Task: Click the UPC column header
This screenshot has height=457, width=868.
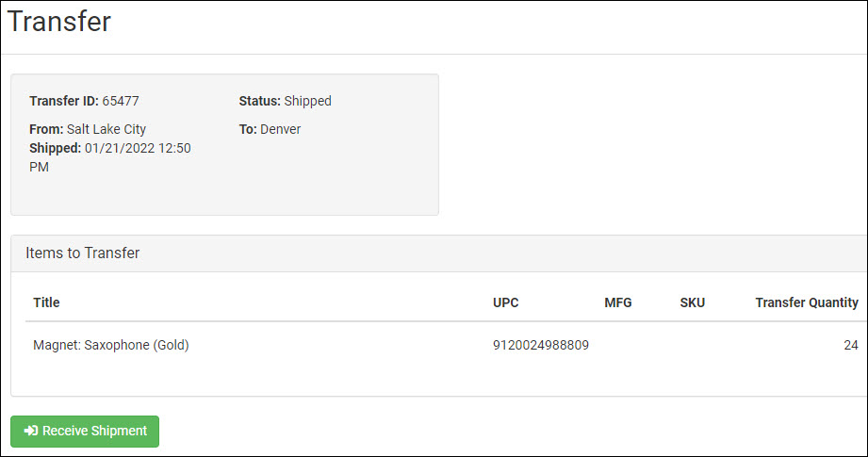Action: [506, 302]
